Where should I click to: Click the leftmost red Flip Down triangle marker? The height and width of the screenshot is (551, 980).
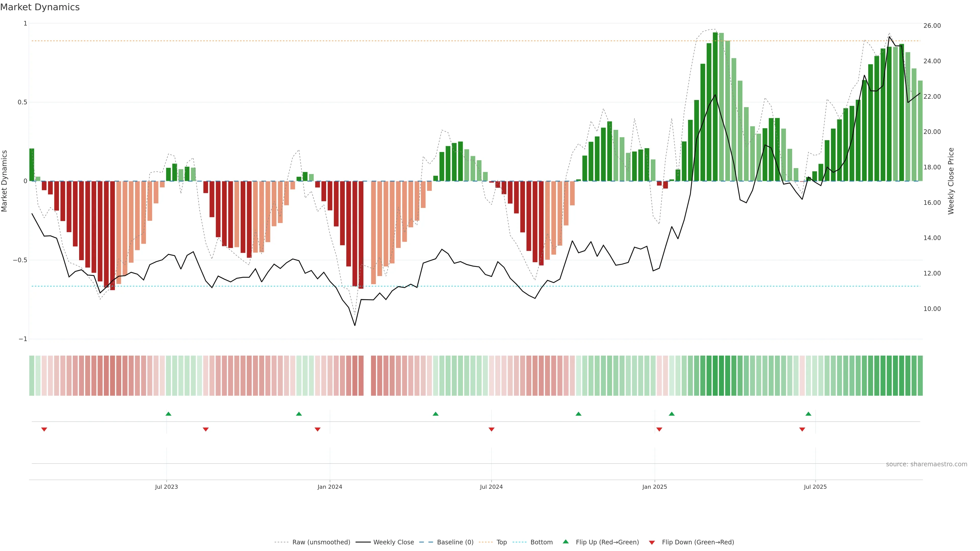click(x=44, y=429)
